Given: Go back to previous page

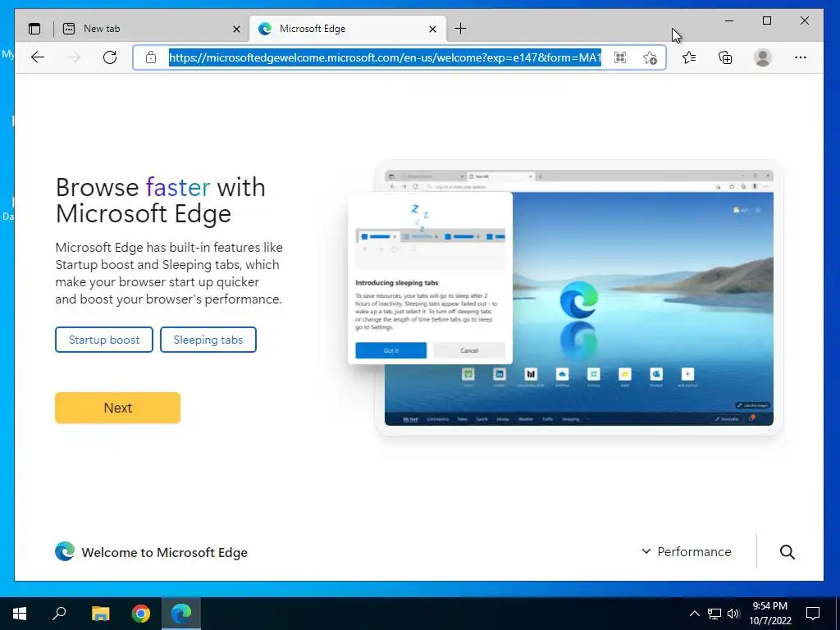Looking at the screenshot, I should point(38,57).
